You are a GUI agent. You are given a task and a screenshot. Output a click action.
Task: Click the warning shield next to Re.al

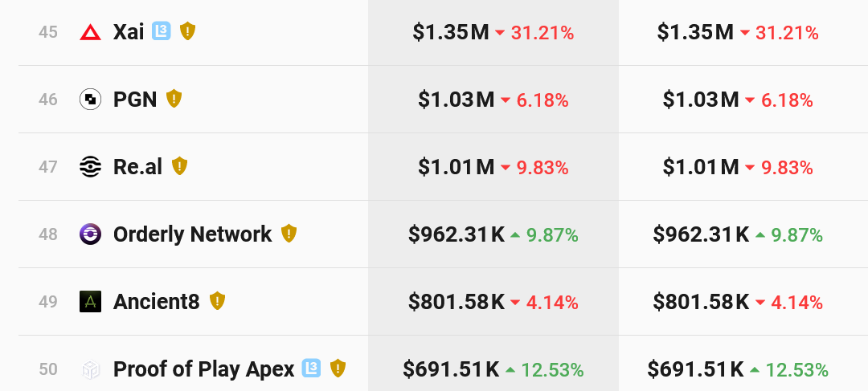click(x=180, y=166)
